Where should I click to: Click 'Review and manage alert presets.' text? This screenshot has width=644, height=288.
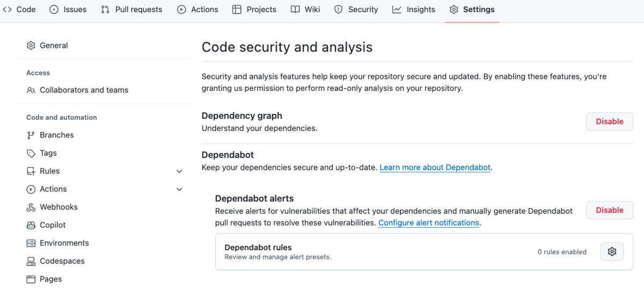click(278, 257)
